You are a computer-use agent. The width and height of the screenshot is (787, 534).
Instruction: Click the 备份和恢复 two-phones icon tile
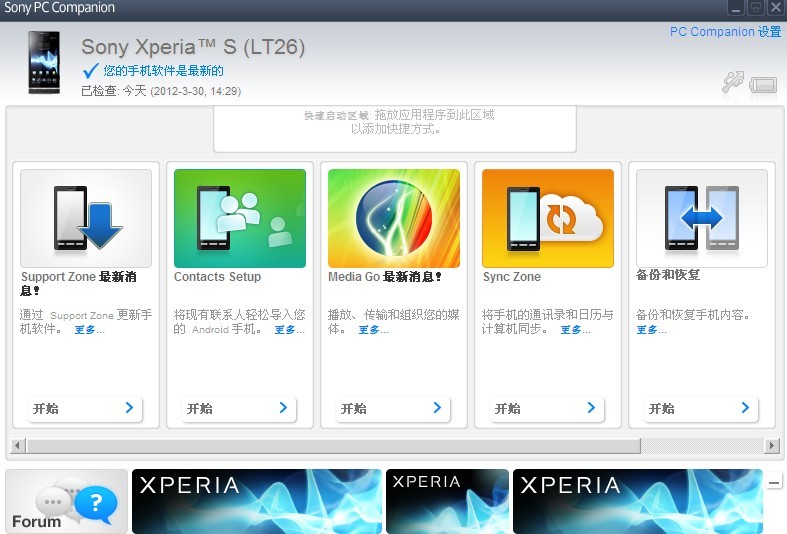pyautogui.click(x=702, y=218)
